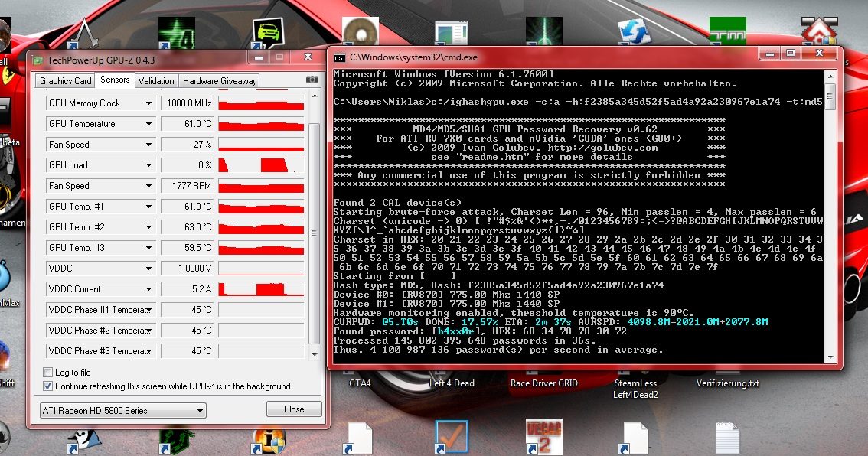Viewport: 868px width, 456px height.
Task: Click the down arrow of cmd.exe scrollbar
Action: coord(830,357)
